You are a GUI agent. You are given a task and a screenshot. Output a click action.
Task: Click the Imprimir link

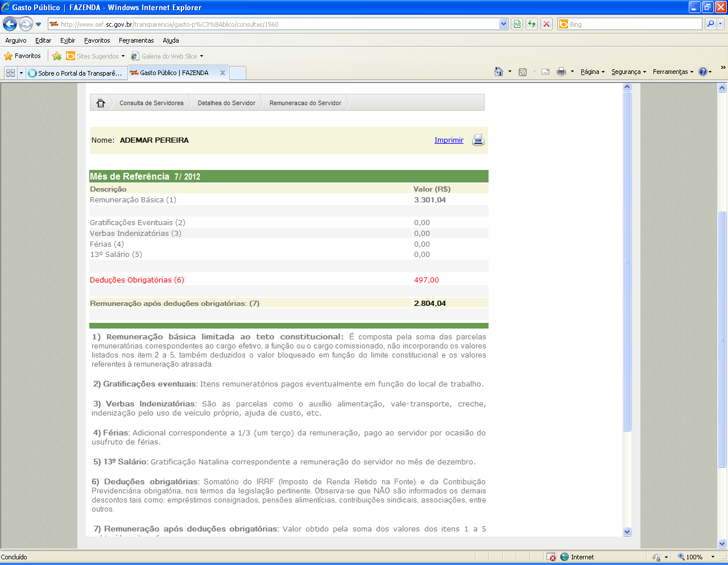click(x=449, y=140)
